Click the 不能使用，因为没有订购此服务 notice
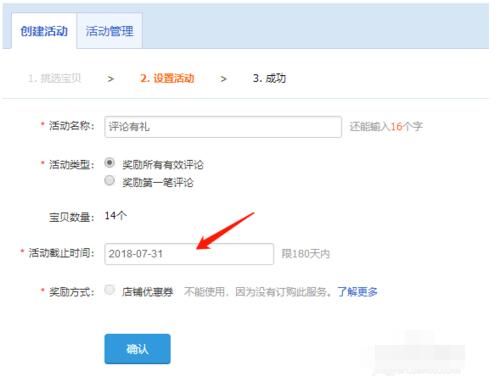Screen dimensions: 502x387 (258, 292)
